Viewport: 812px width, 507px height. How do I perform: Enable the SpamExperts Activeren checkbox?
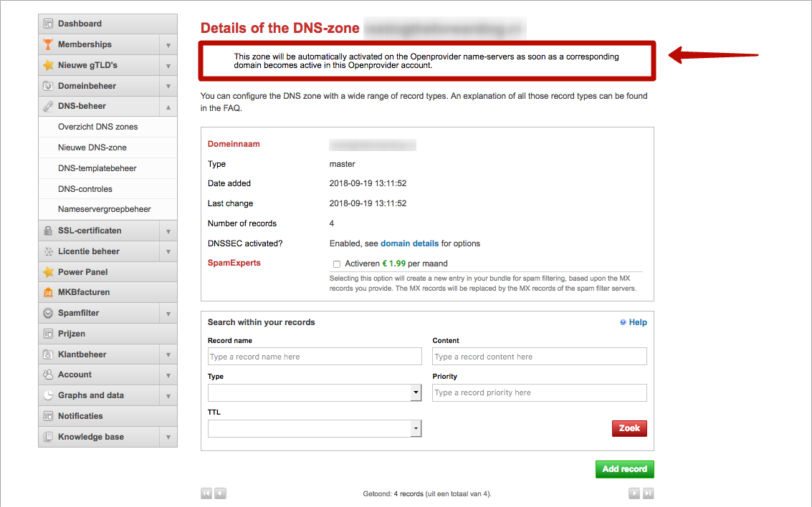pyautogui.click(x=337, y=264)
